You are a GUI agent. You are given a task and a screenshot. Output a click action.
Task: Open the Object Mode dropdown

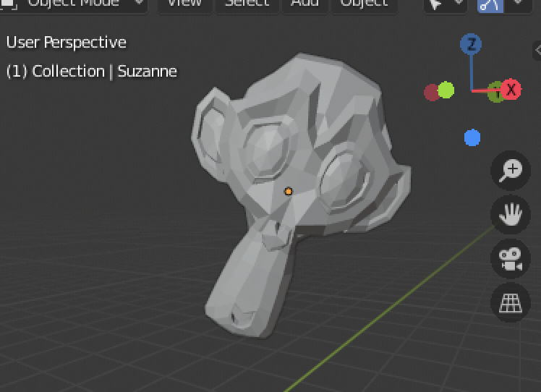pos(74,5)
